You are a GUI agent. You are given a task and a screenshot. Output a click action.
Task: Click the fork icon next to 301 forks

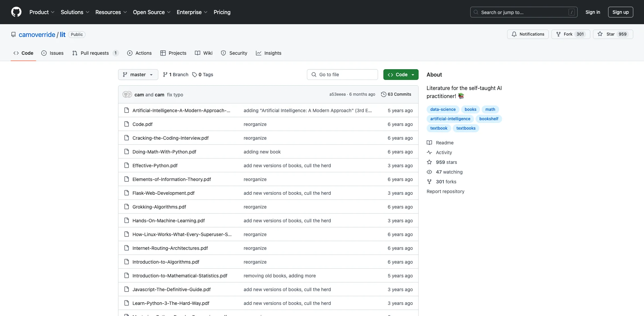pyautogui.click(x=429, y=182)
